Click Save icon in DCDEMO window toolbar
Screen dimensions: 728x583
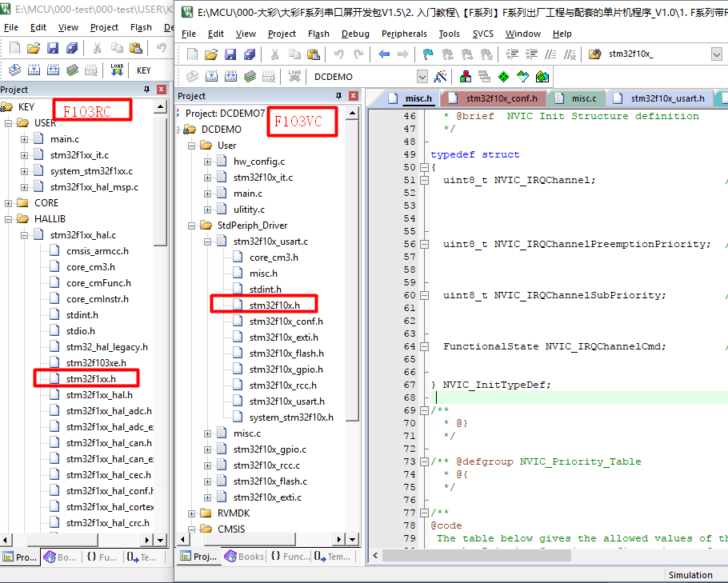230,54
